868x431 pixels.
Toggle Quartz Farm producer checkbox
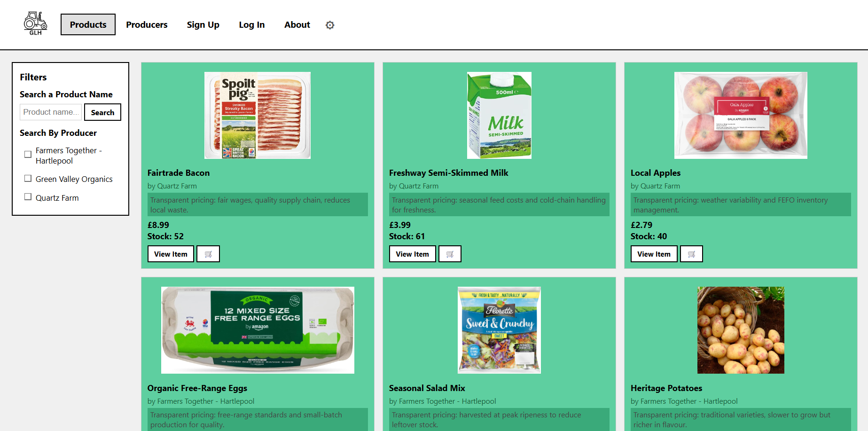(28, 197)
